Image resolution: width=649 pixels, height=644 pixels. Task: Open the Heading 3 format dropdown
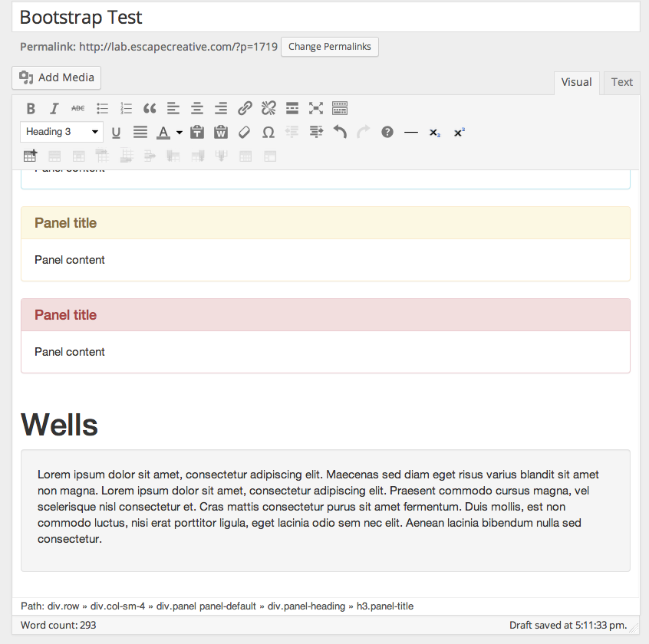pyautogui.click(x=61, y=132)
